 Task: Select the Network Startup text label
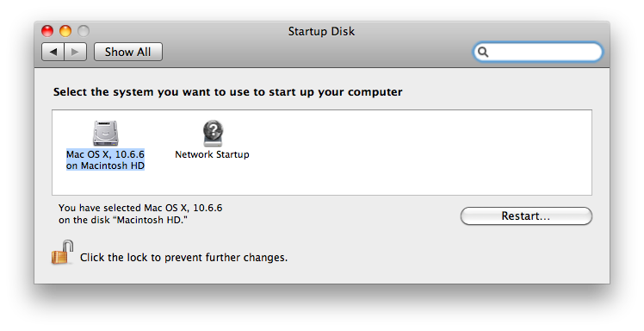coord(213,154)
